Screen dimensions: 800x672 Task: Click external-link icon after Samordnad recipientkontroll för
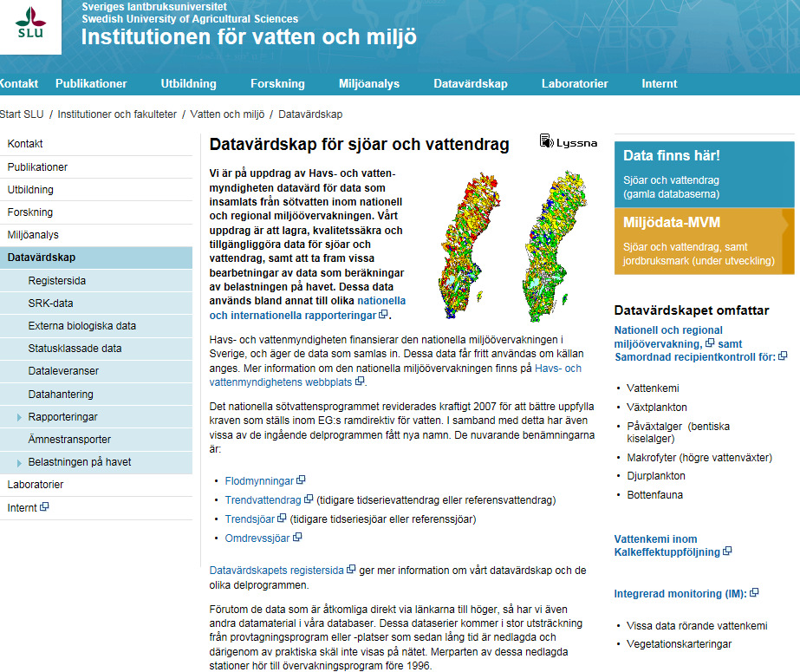(784, 356)
